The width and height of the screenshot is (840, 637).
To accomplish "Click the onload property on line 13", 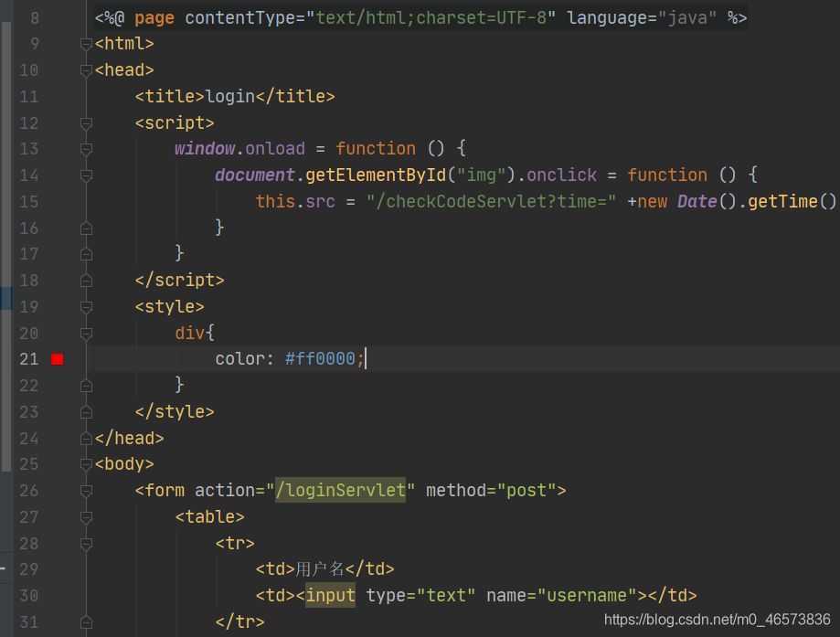I will pos(275,148).
